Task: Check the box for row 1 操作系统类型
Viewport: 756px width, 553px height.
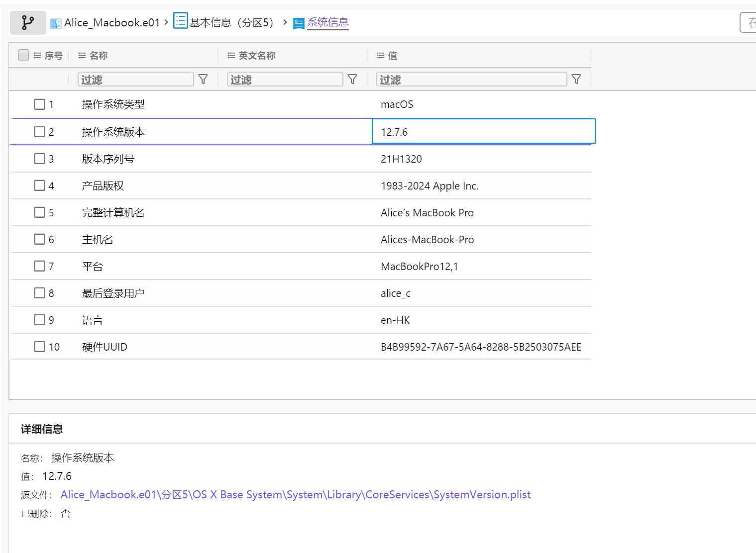Action: (x=40, y=104)
